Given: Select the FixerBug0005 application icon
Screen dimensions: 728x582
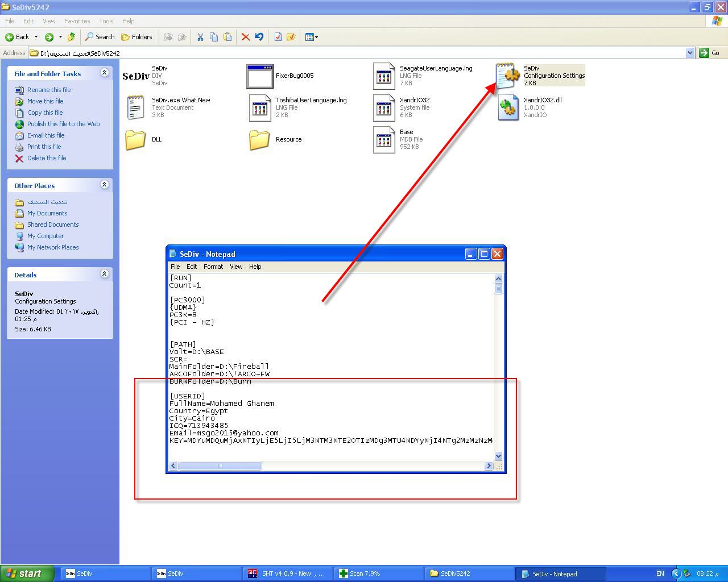Looking at the screenshot, I should click(x=260, y=76).
